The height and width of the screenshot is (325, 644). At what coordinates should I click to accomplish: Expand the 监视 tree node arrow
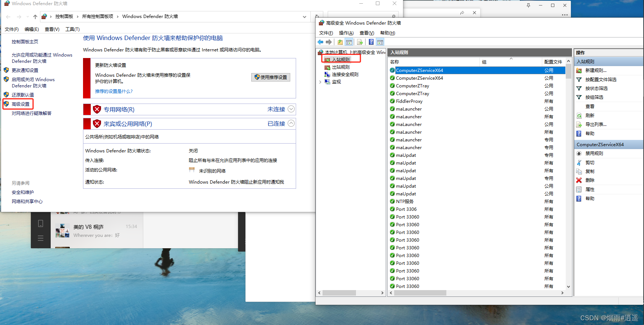coord(320,82)
